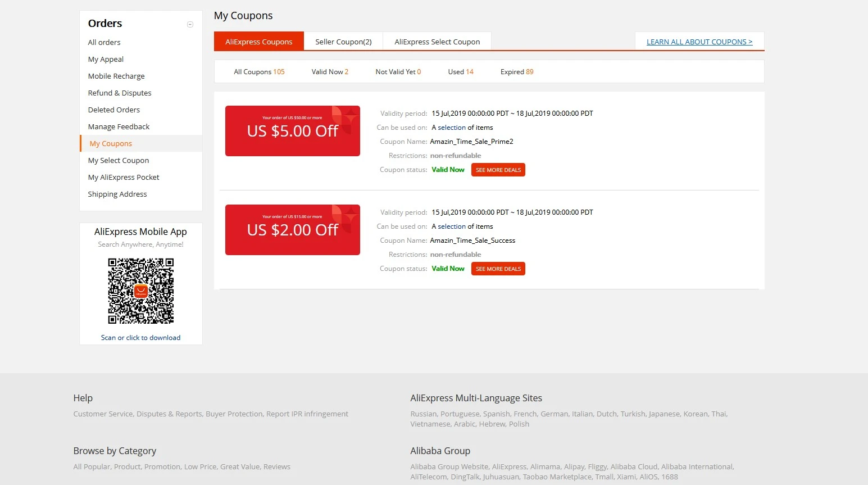Click Scan or click to download link
This screenshot has height=485, width=868.
[x=140, y=338]
